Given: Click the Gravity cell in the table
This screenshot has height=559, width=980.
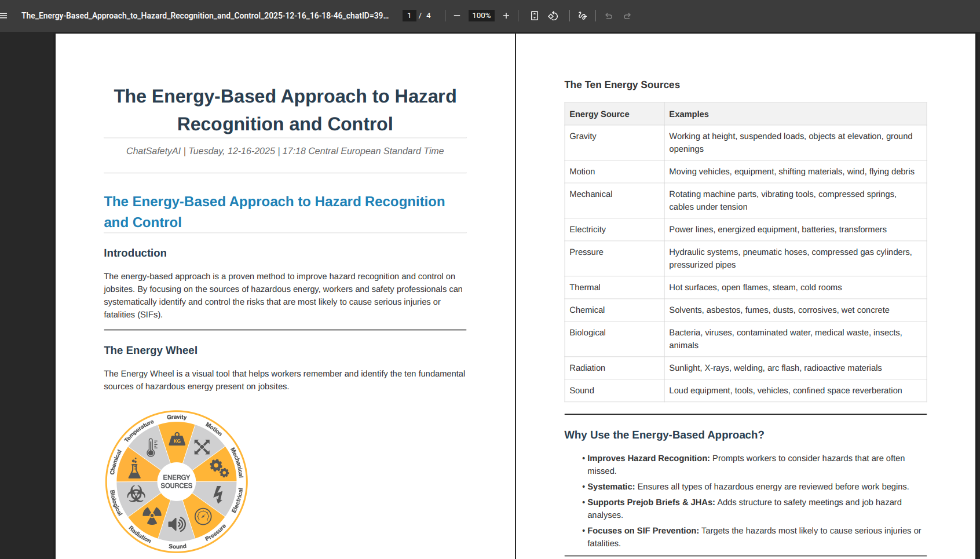Looking at the screenshot, I should point(583,136).
